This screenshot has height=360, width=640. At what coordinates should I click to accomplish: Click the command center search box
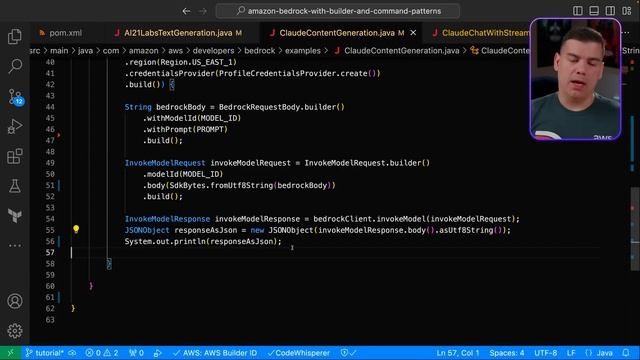[338, 11]
